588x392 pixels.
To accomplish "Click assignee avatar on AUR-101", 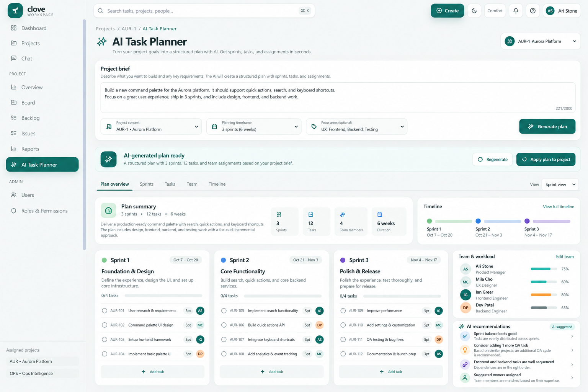I will 200,311.
